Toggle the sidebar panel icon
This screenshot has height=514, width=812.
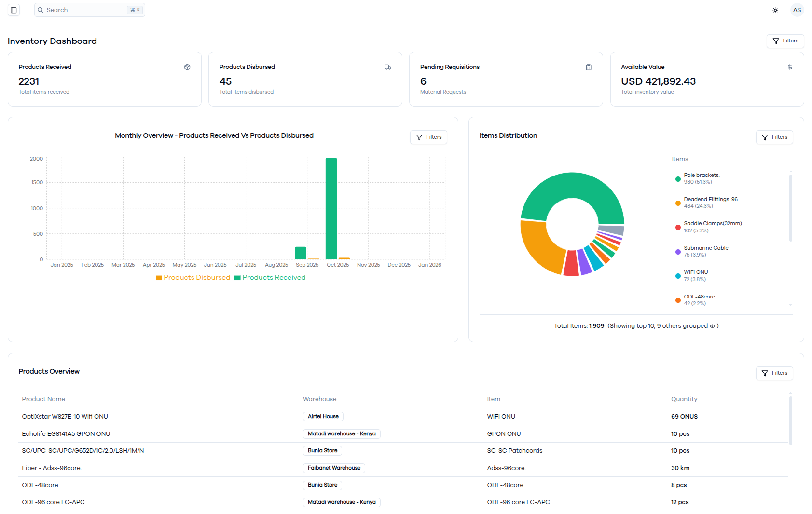coord(14,10)
